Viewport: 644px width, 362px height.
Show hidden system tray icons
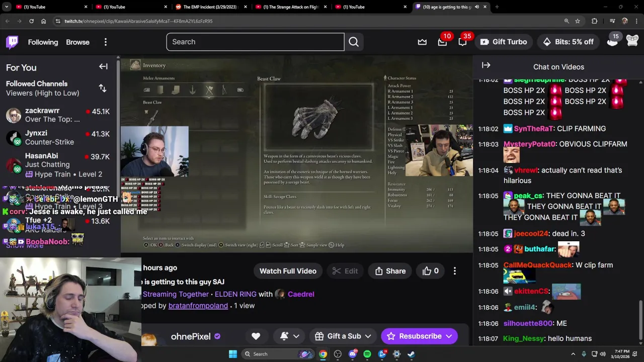click(573, 354)
